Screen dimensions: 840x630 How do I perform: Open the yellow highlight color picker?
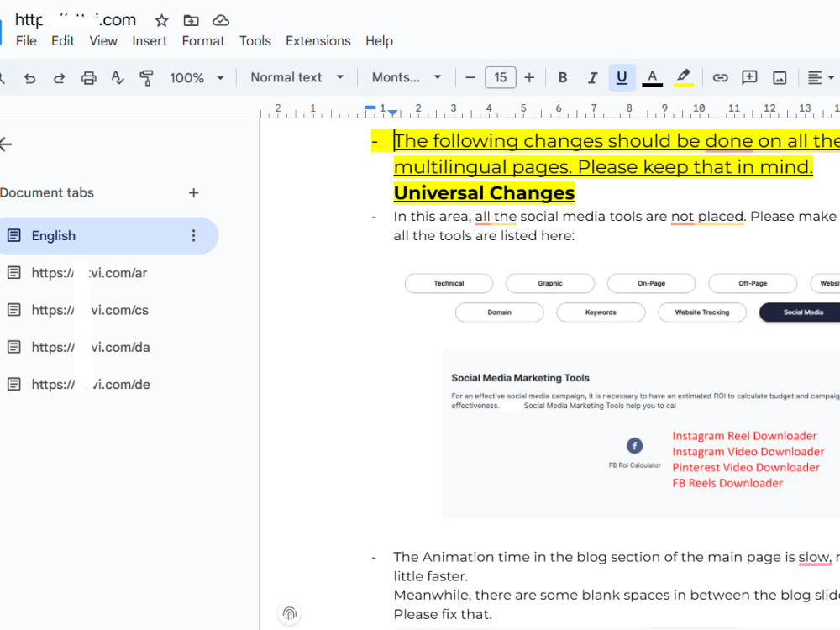[683, 77]
